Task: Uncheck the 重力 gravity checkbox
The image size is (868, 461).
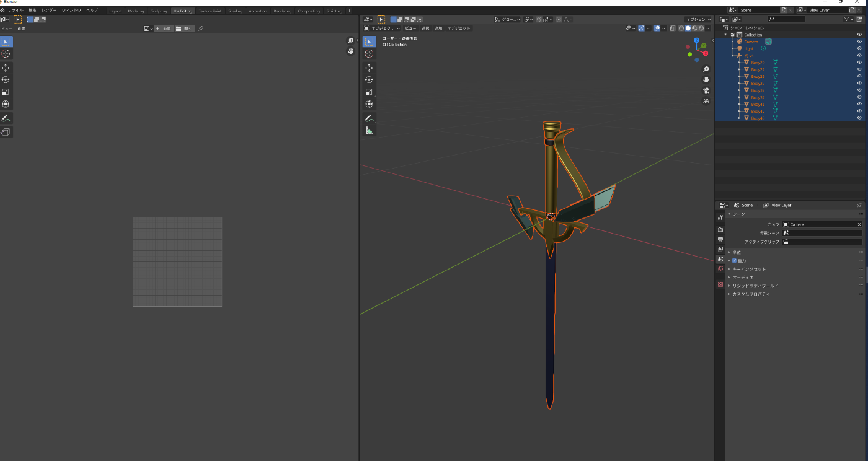Action: pyautogui.click(x=735, y=261)
